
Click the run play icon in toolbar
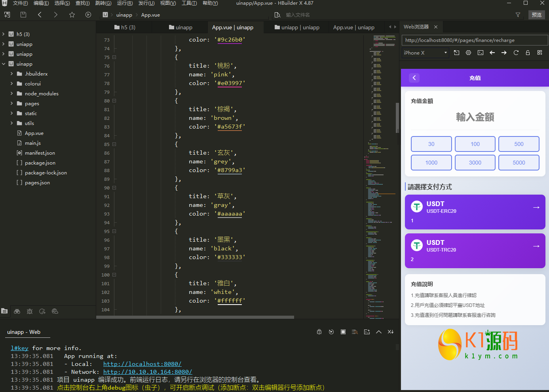click(88, 15)
